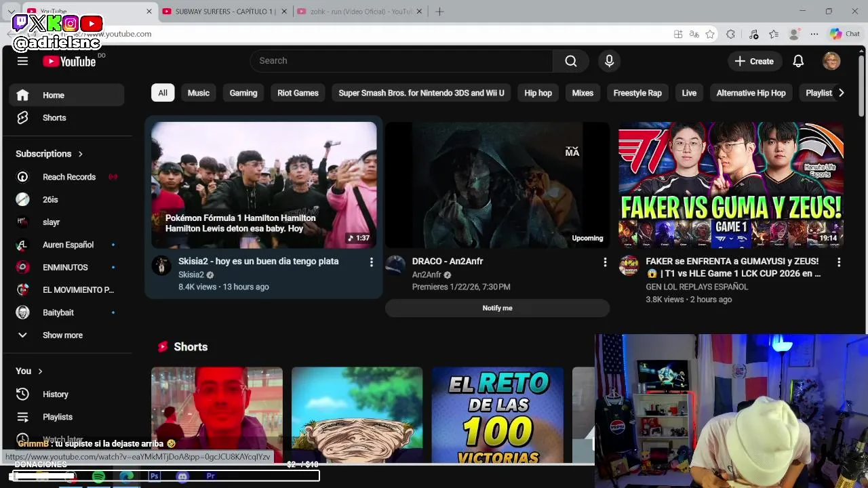This screenshot has width=868, height=488.
Task: Open the 26is channel subscription
Action: (66, 199)
